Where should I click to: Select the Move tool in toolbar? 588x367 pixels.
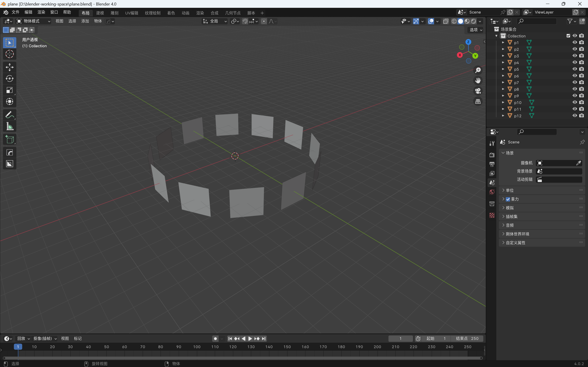pyautogui.click(x=9, y=67)
